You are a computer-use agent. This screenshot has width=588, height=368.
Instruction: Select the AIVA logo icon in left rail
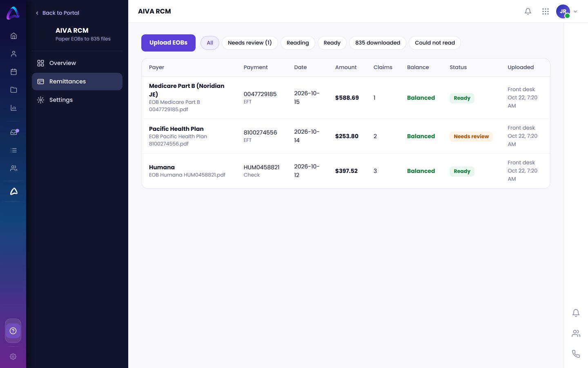tap(13, 191)
